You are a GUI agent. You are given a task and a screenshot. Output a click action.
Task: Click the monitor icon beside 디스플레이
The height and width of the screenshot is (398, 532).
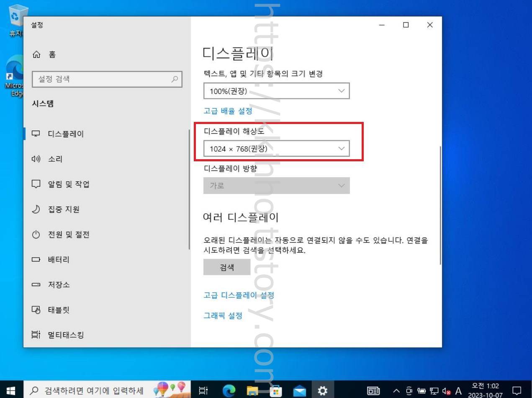(36, 134)
